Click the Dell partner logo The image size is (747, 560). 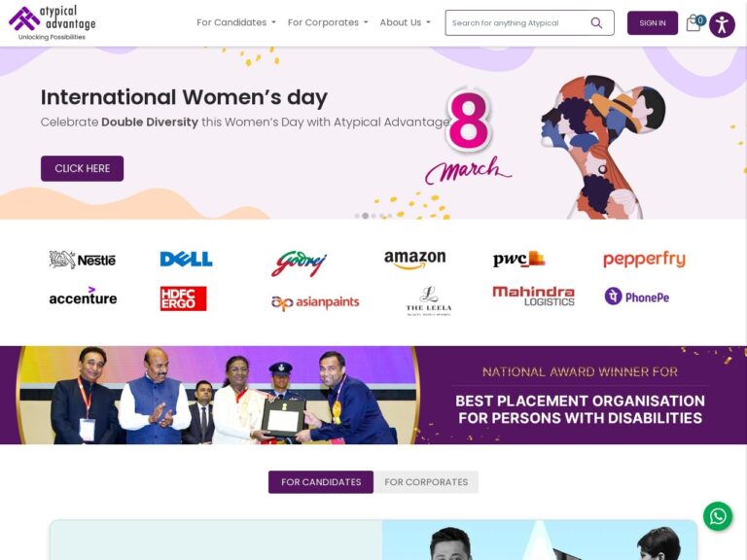[186, 259]
